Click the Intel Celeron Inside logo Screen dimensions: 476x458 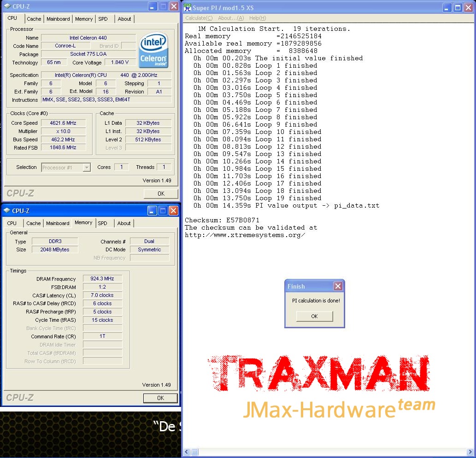pyautogui.click(x=153, y=50)
